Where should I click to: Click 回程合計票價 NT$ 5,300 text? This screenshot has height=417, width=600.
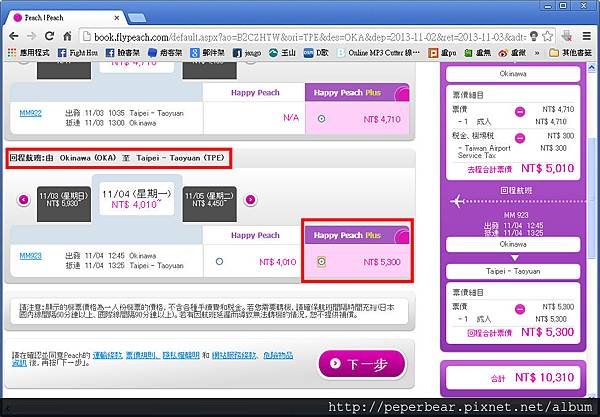click(x=520, y=332)
